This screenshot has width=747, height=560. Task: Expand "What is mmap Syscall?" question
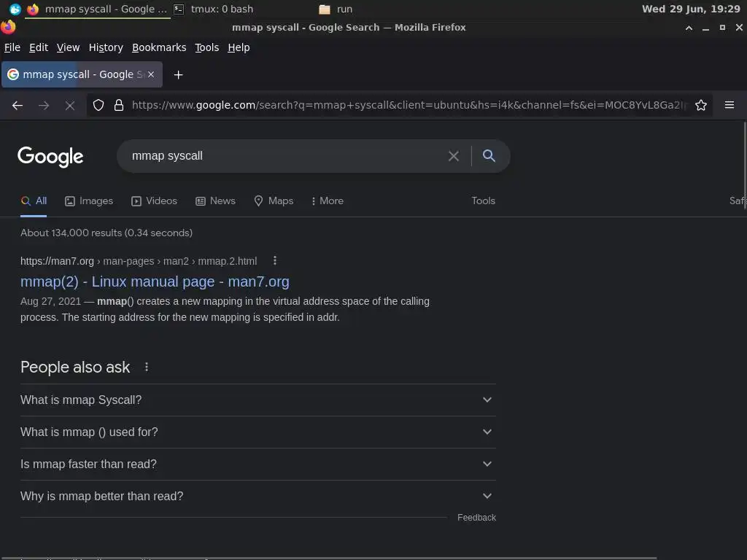(x=258, y=400)
